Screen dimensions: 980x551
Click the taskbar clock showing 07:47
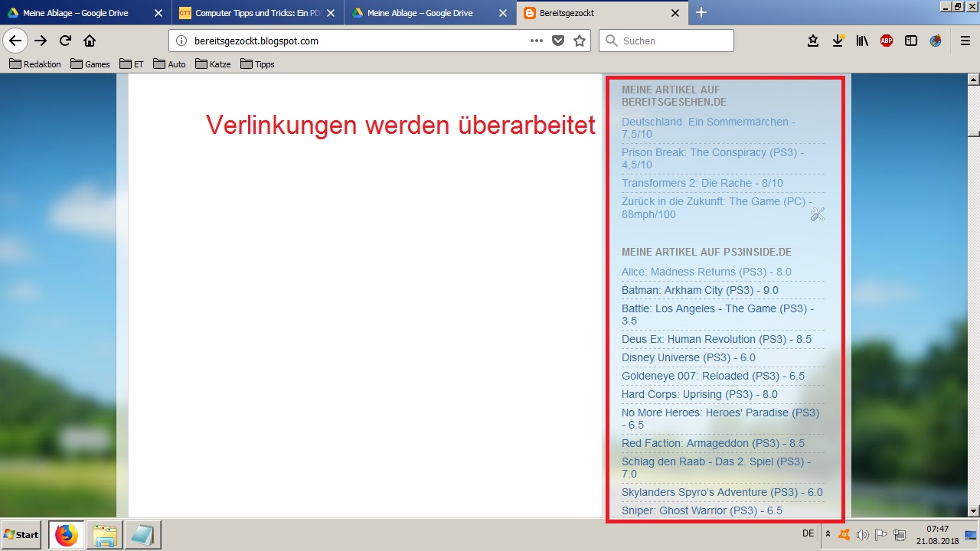pos(937,534)
